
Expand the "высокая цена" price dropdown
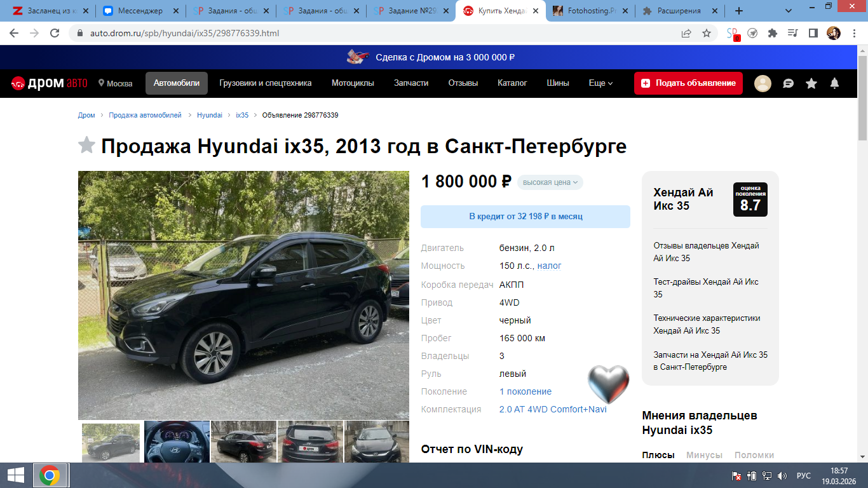[x=550, y=182]
